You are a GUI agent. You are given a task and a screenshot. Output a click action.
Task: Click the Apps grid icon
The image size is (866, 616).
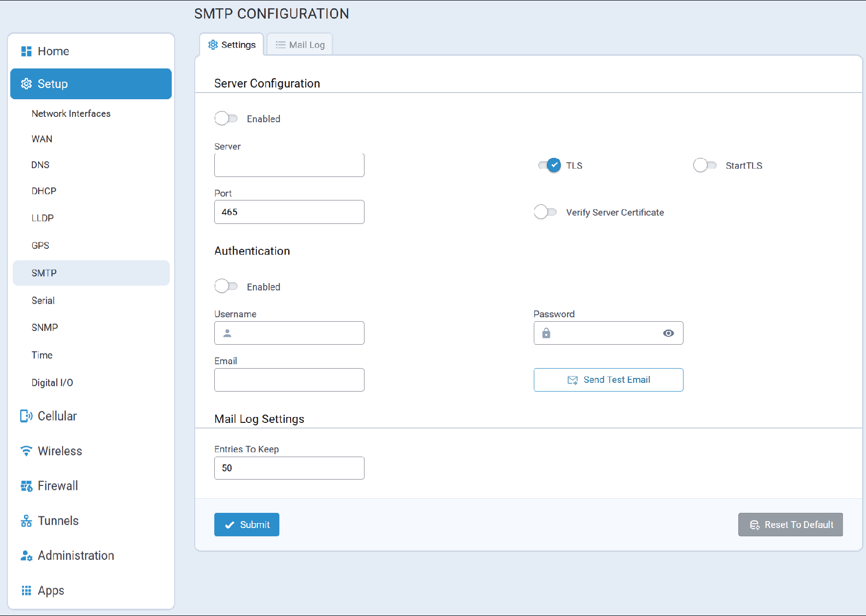[x=26, y=591]
